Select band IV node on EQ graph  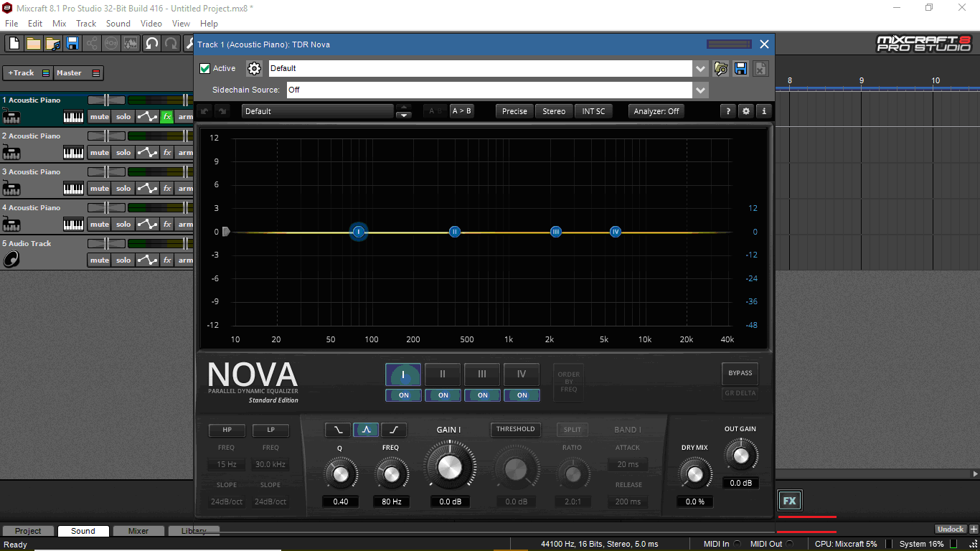click(x=616, y=232)
